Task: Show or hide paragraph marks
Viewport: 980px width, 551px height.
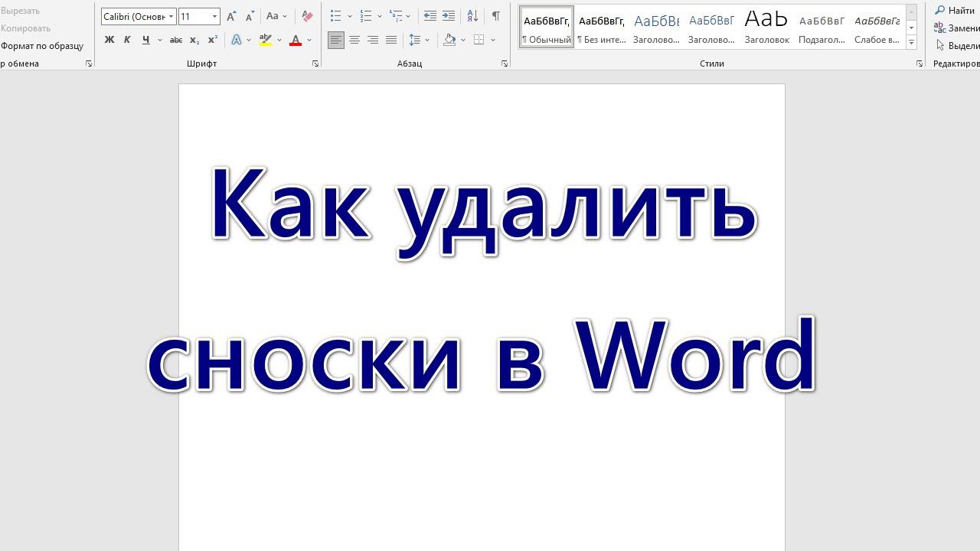Action: (496, 16)
